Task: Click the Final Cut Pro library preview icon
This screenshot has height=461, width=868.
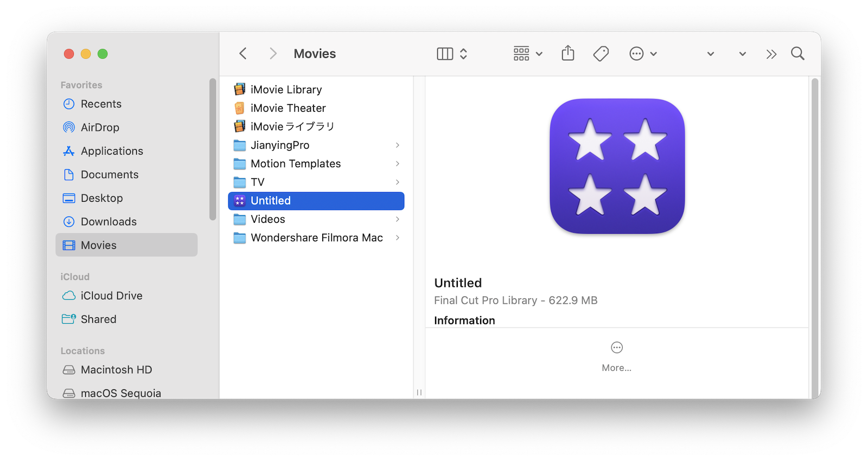Action: pos(617,167)
